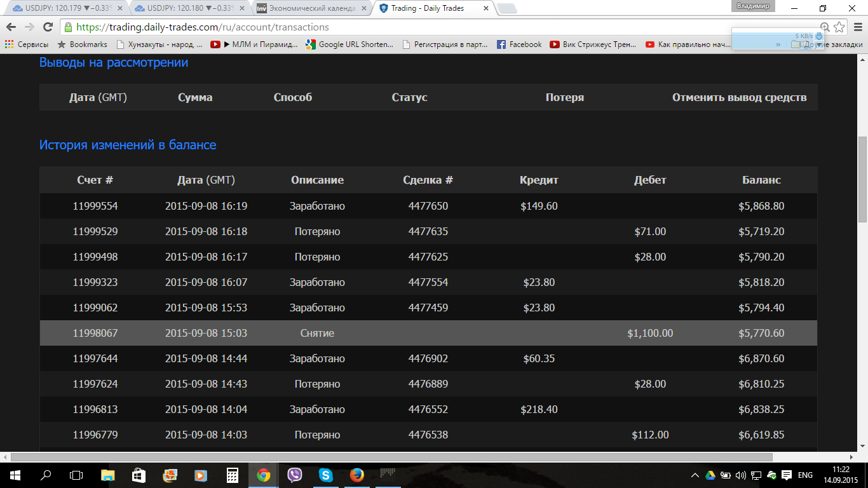
Task: Click the Потеря column header
Action: (565, 97)
